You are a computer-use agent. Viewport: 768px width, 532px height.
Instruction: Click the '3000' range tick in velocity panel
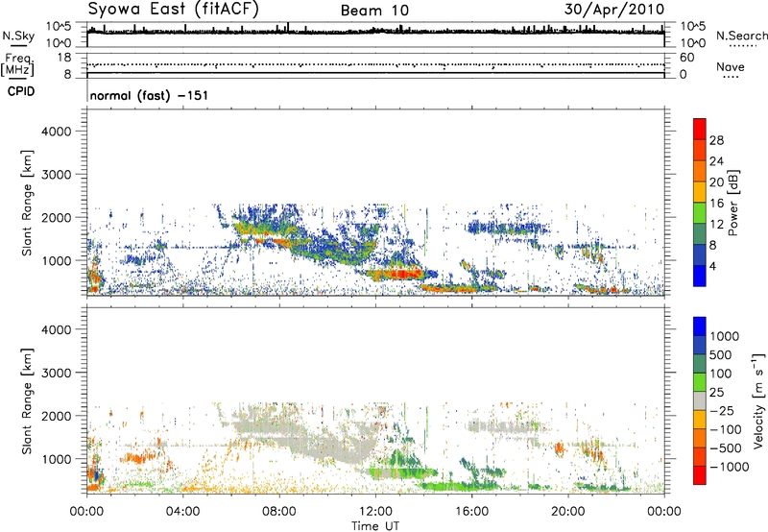click(x=57, y=373)
